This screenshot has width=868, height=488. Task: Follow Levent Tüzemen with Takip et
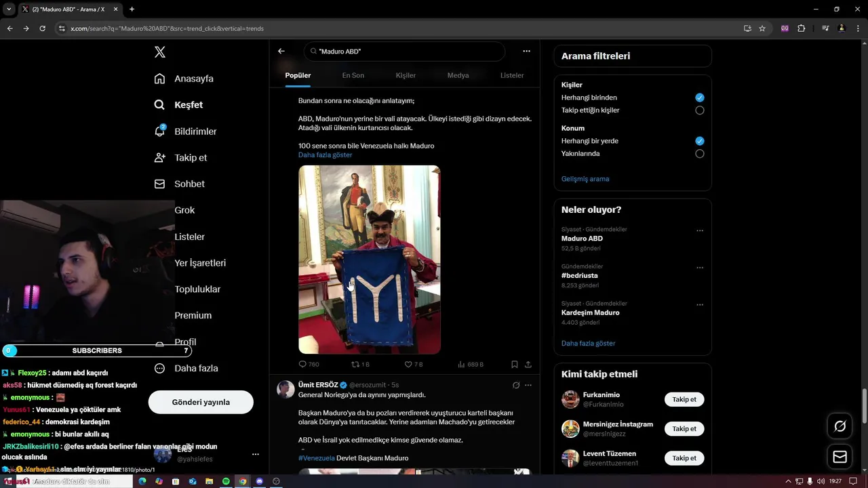click(684, 458)
